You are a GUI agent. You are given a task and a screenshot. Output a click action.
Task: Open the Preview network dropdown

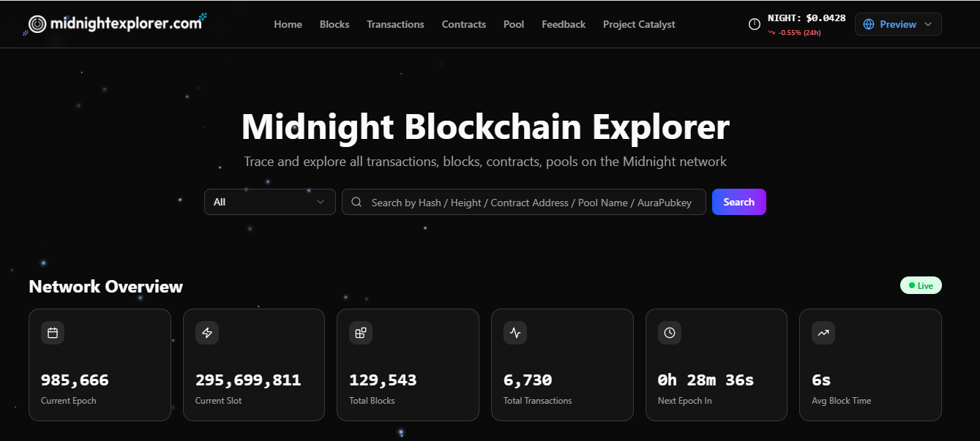pos(898,24)
